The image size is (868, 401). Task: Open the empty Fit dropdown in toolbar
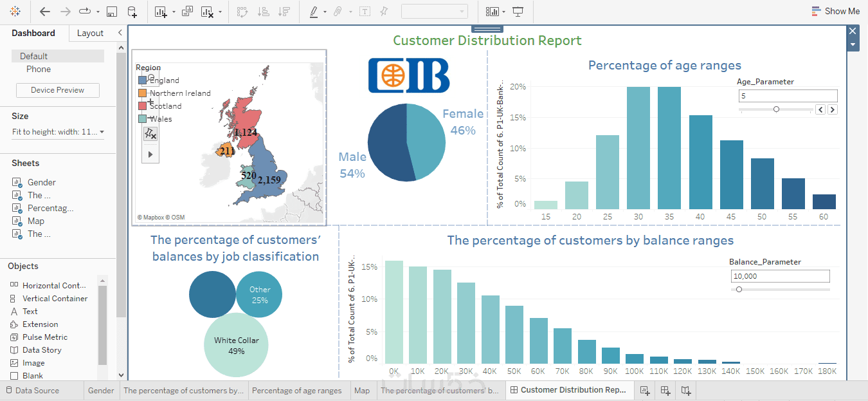pyautogui.click(x=434, y=12)
